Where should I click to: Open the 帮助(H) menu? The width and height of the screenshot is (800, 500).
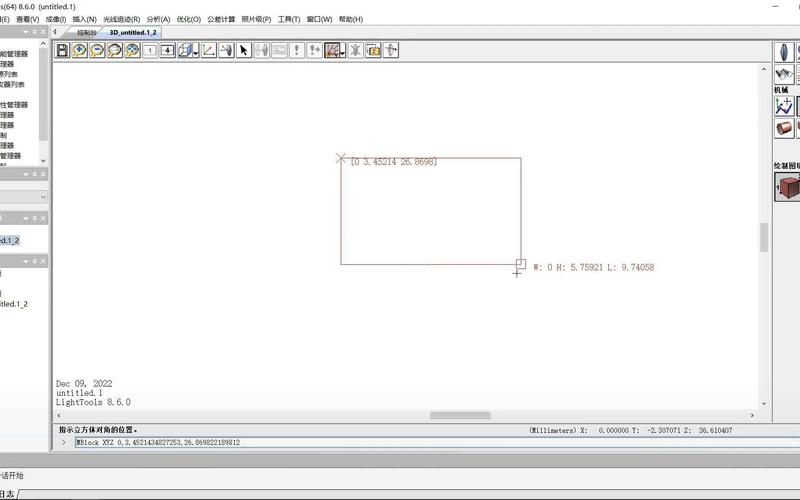click(351, 19)
